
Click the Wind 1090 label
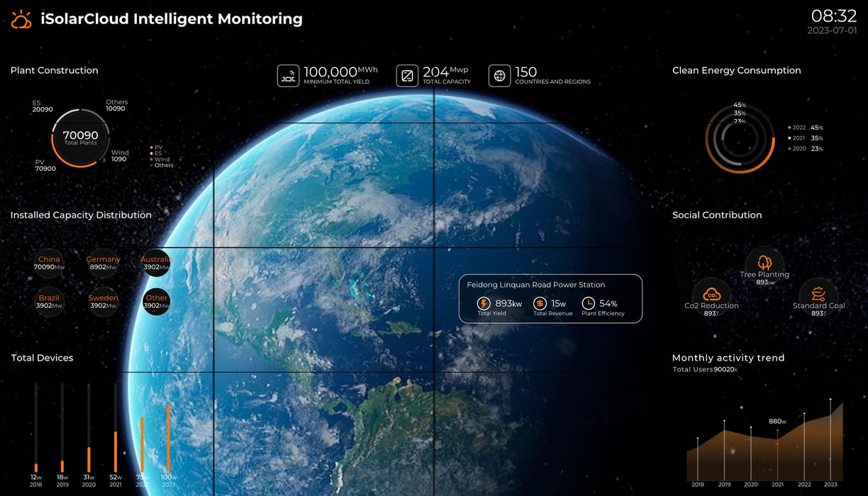click(x=120, y=156)
